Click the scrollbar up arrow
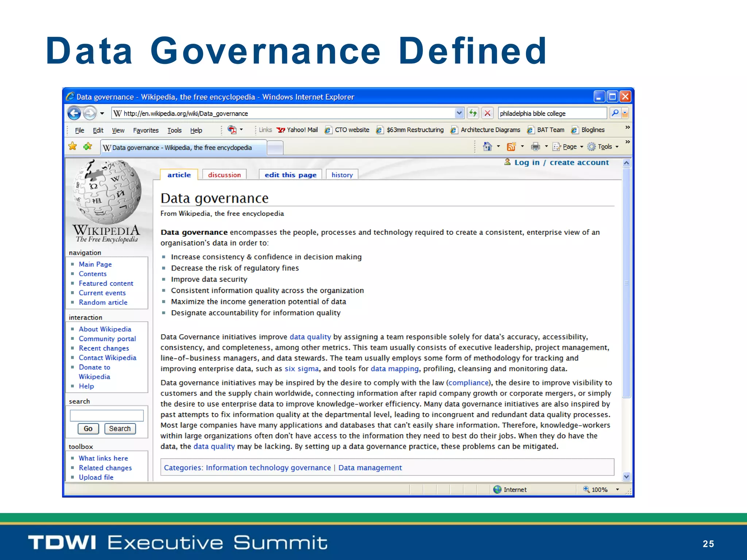Screen dimensions: 747x560 pyautogui.click(x=627, y=163)
